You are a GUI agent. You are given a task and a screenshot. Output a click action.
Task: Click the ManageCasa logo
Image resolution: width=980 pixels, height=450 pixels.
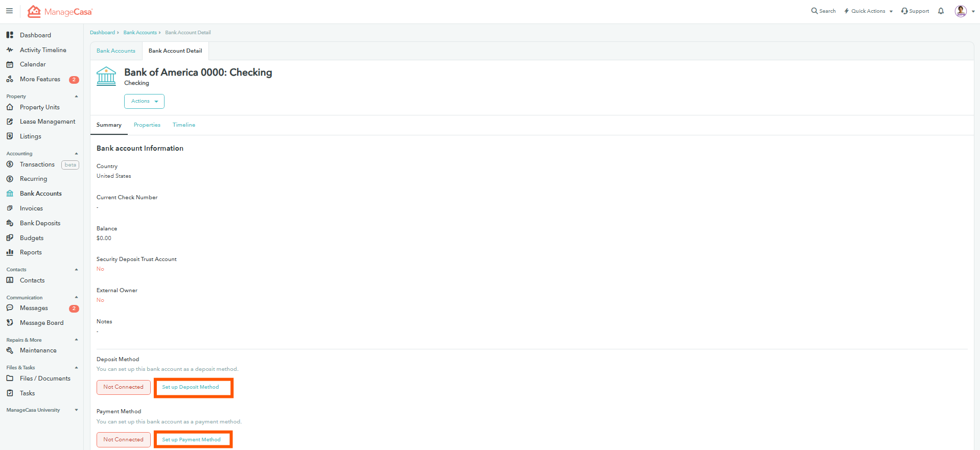coord(60,11)
